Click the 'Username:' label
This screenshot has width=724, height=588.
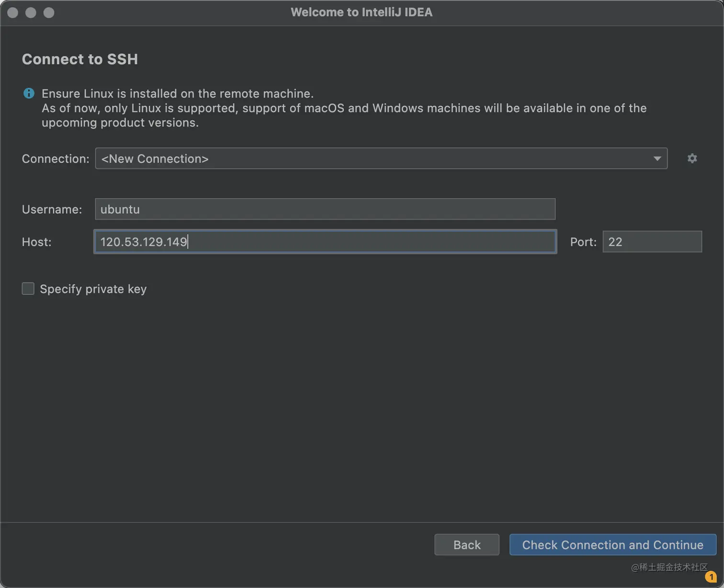pyautogui.click(x=52, y=210)
